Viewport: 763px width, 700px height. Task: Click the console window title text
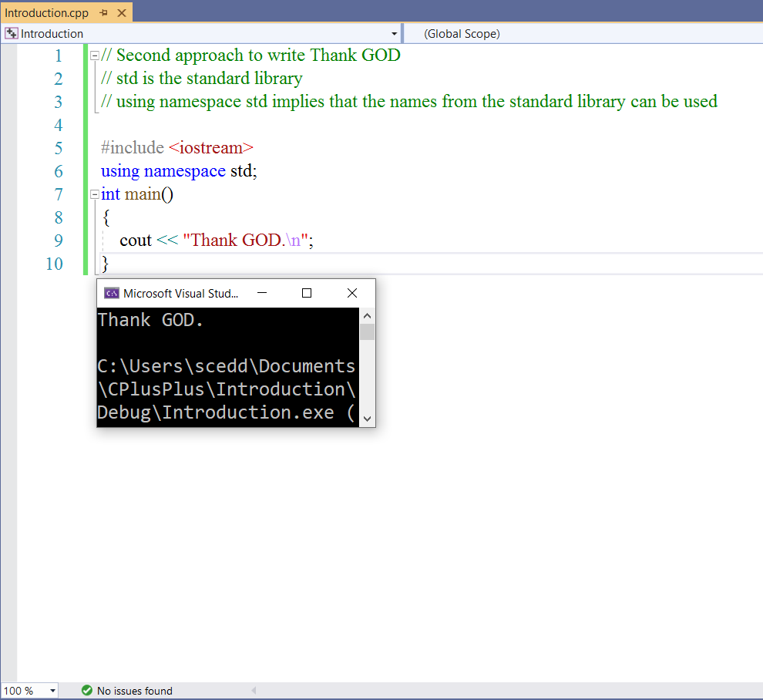coord(180,294)
